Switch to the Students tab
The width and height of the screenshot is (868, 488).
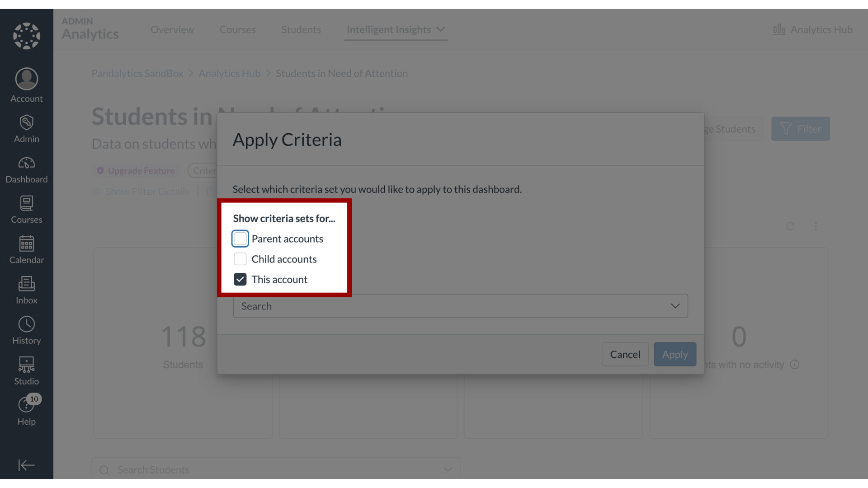click(x=301, y=28)
